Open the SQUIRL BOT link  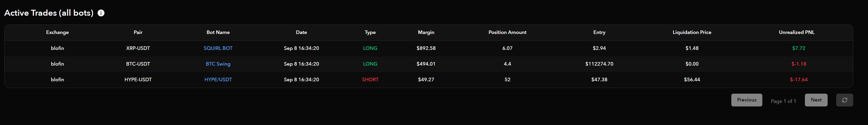click(218, 48)
